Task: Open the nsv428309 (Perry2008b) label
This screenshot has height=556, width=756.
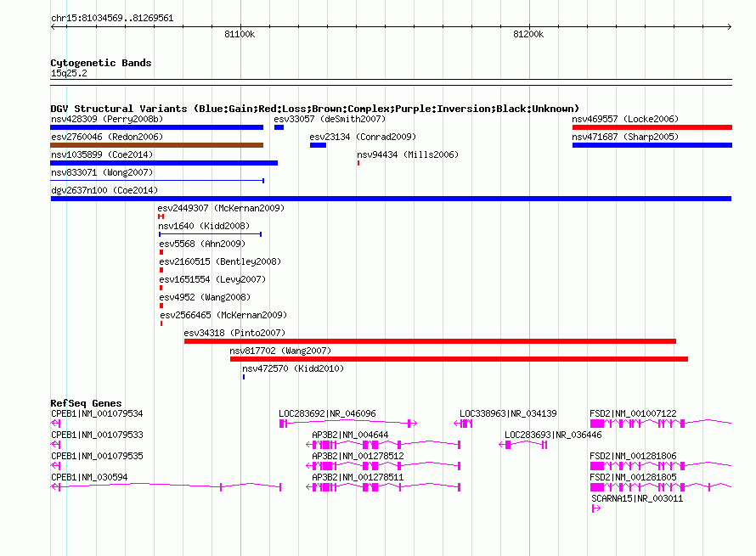Action: [x=107, y=119]
